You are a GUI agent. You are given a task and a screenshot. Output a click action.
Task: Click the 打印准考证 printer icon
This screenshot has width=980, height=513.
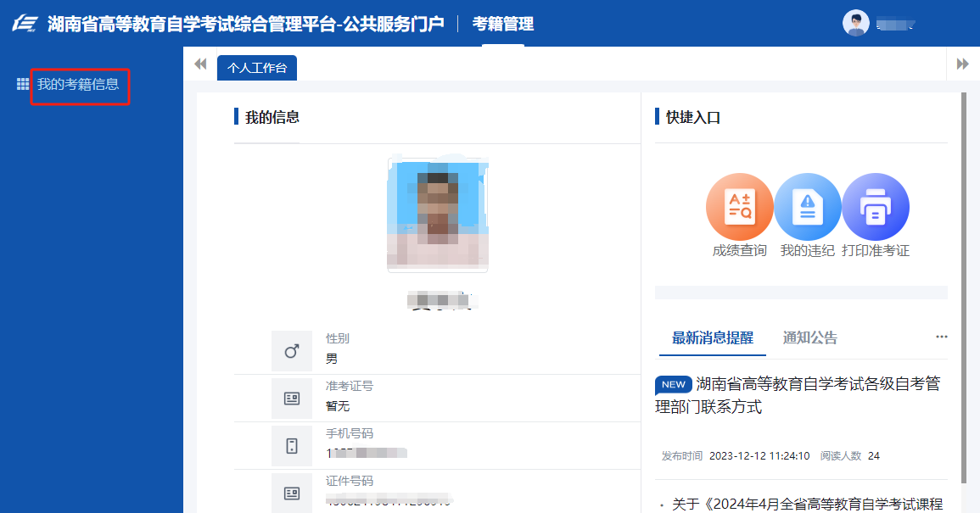point(875,207)
